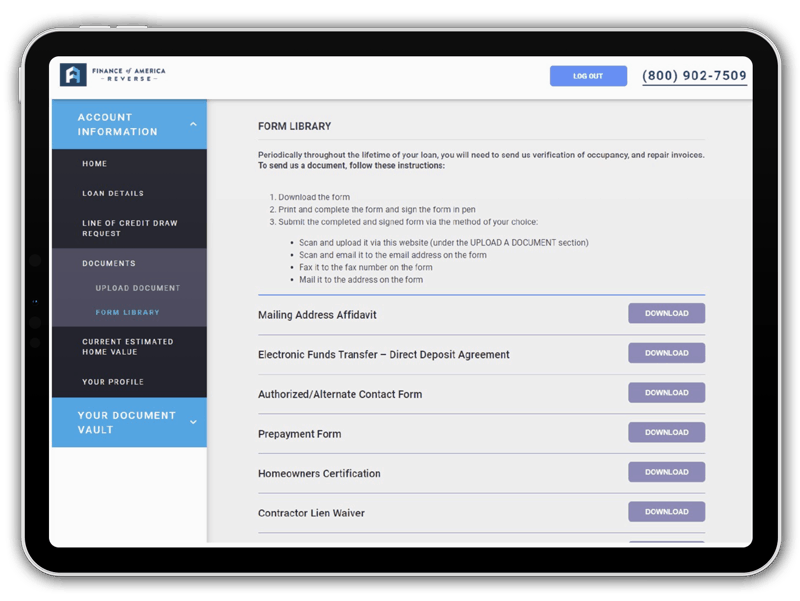The width and height of the screenshot is (800, 601).
Task: Click the Contractor Lien Waiver label
Action: [311, 513]
